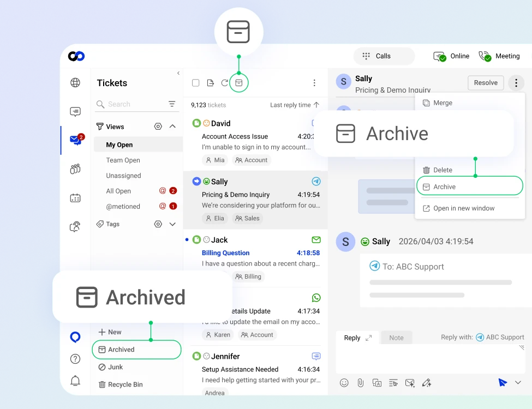Select the Team Open view

[123, 160]
